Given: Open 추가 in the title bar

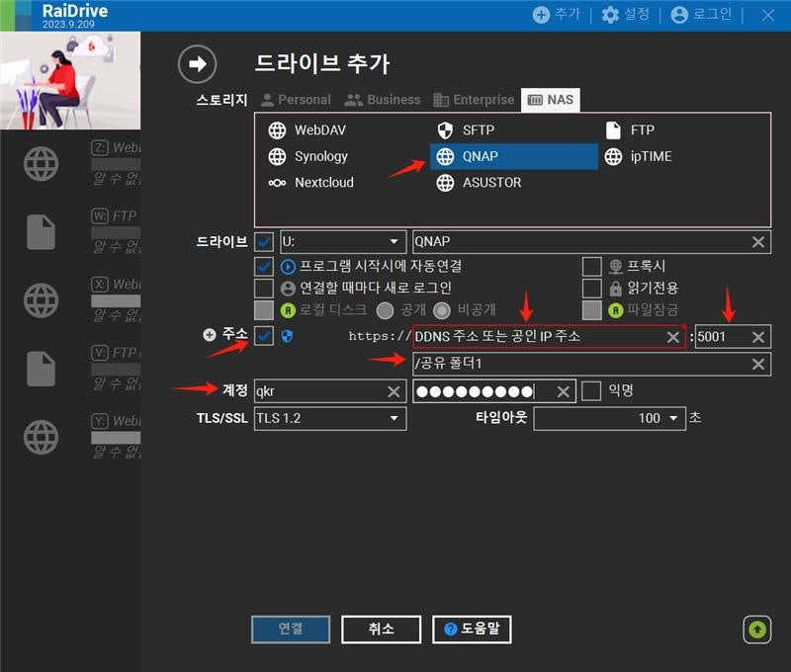Looking at the screenshot, I should click(x=557, y=14).
